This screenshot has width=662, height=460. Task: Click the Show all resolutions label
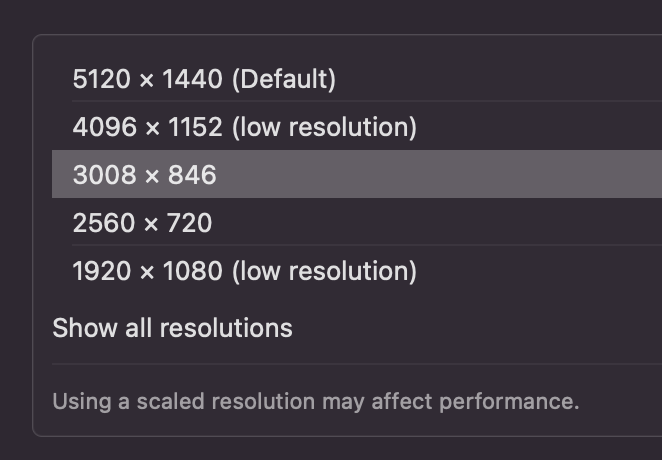172,328
